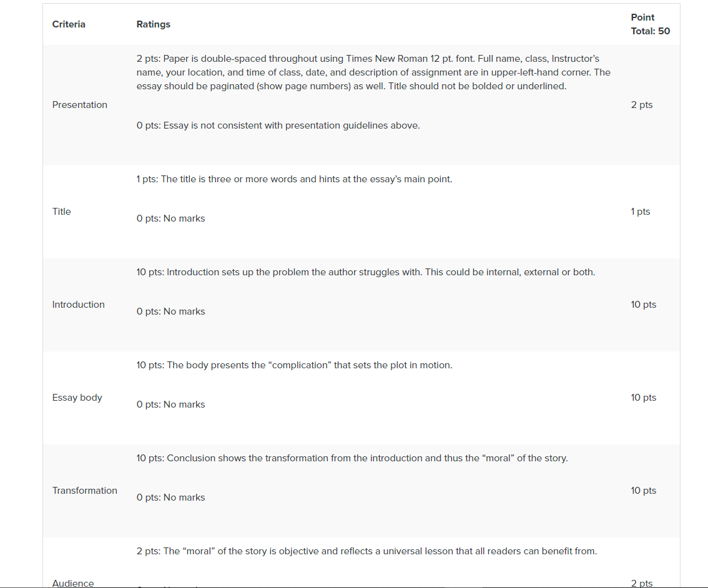Select the 2 pts Presentation rating description
This screenshot has height=588, width=708.
tap(373, 72)
